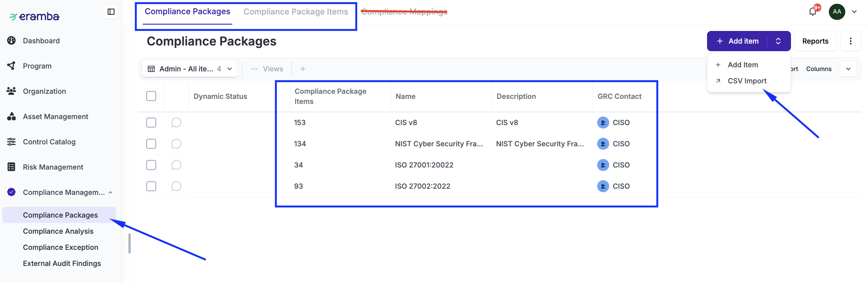Open the Columns settings
868x283 pixels.
tap(818, 69)
